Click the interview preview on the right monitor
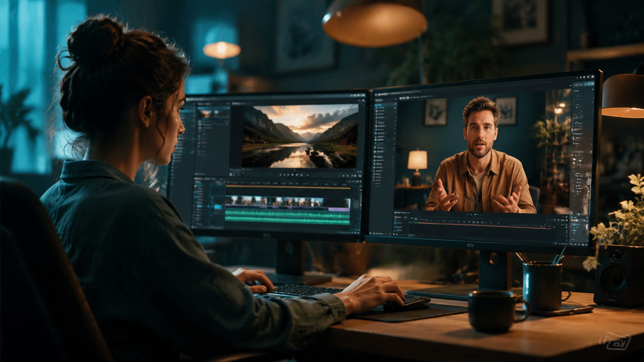Image resolution: width=644 pixels, height=362 pixels. tap(483, 152)
